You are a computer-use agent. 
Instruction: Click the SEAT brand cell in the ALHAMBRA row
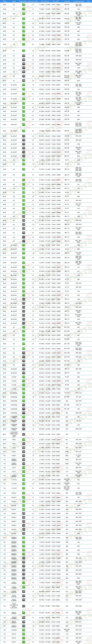click(x=4, y=393)
